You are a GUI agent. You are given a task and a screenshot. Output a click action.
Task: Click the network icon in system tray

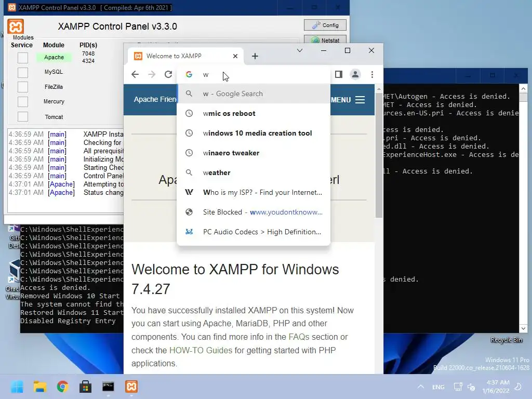[x=458, y=387]
